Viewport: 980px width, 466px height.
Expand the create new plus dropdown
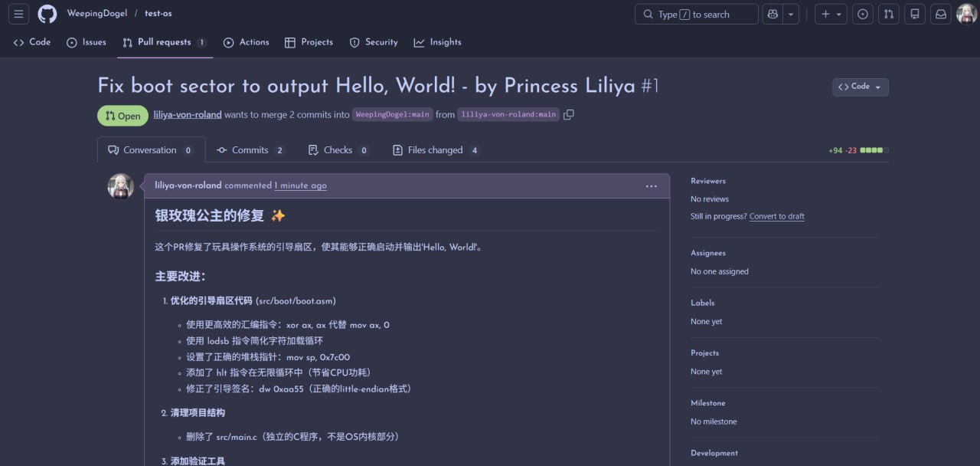click(x=830, y=14)
